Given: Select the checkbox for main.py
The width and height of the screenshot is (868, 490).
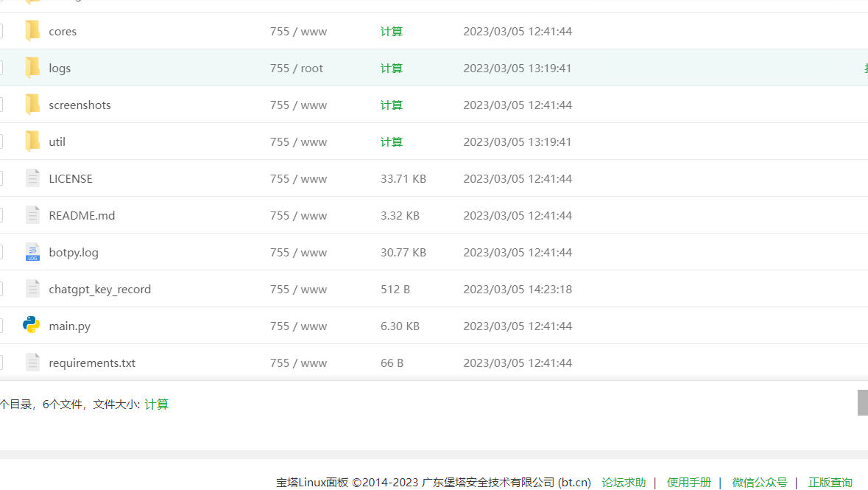Looking at the screenshot, I should coord(1,325).
